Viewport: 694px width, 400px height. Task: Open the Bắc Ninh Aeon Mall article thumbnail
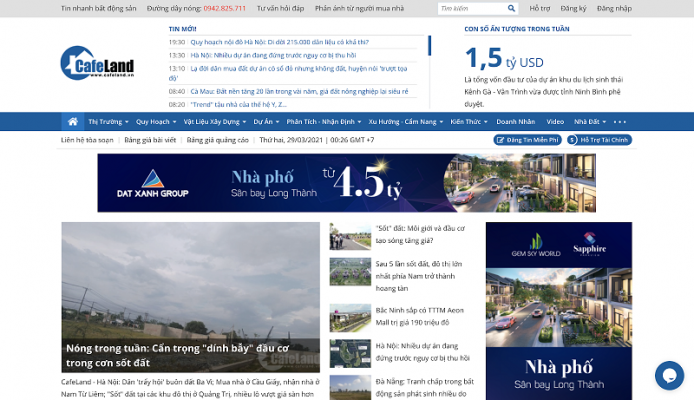click(x=349, y=311)
